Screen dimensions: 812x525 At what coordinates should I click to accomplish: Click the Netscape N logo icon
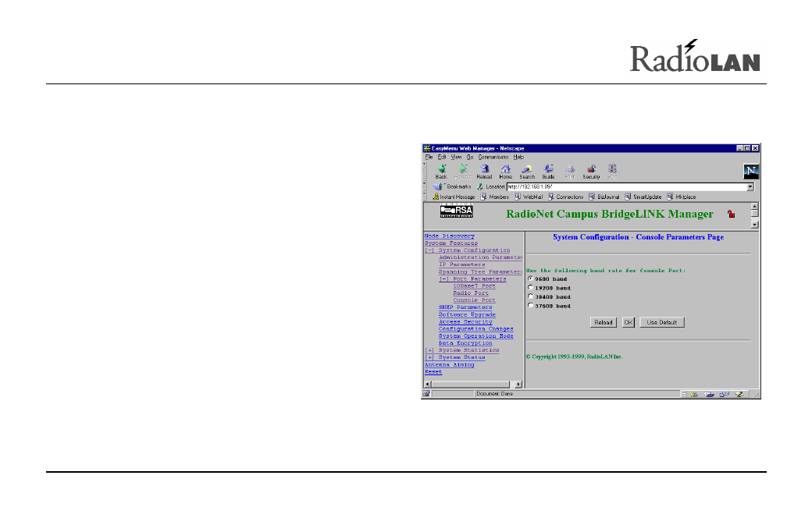[751, 171]
